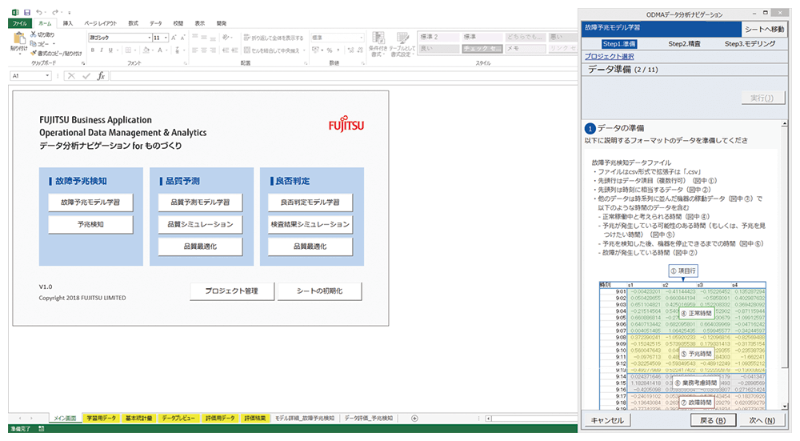Open cell borders tool in Font group
The image size is (800, 441).
129,50
